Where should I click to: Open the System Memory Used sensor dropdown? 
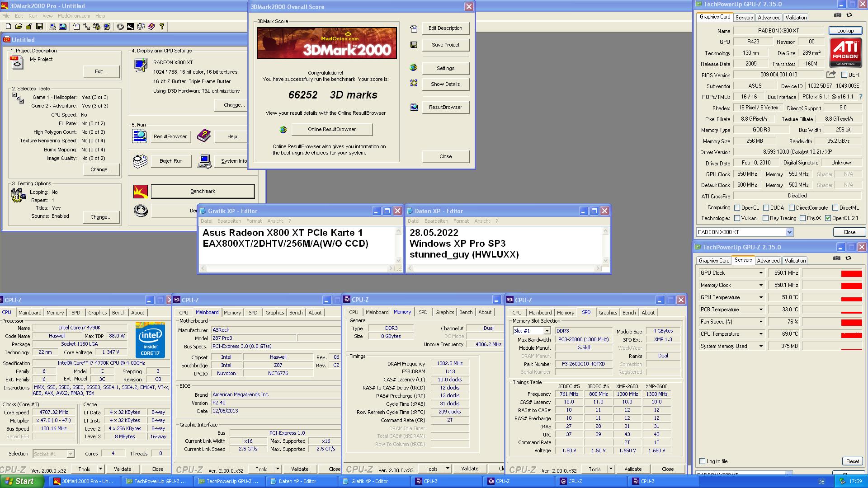point(761,346)
